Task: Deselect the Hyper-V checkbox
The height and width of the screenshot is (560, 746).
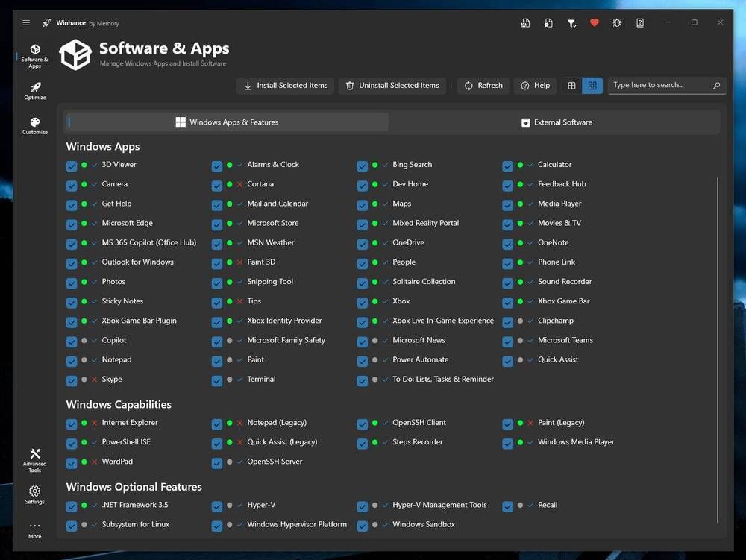Action: (217, 505)
